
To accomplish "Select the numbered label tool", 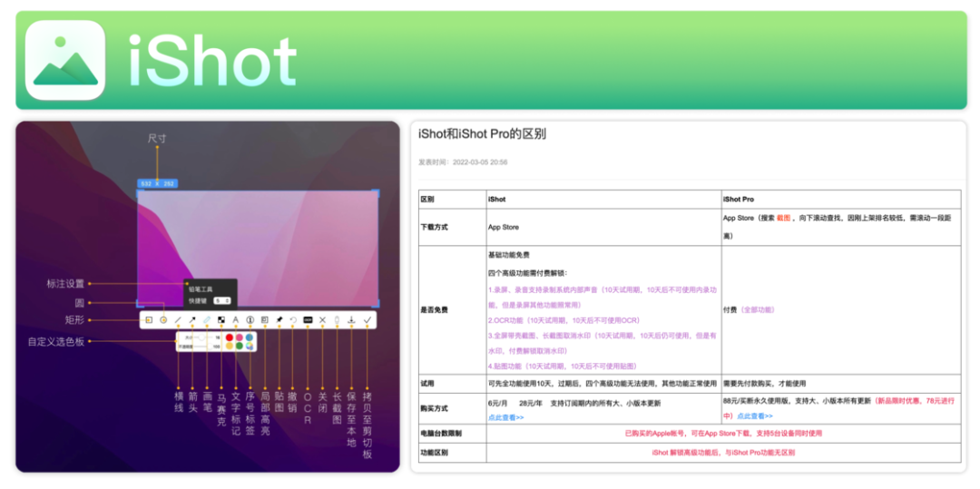I will tap(250, 319).
